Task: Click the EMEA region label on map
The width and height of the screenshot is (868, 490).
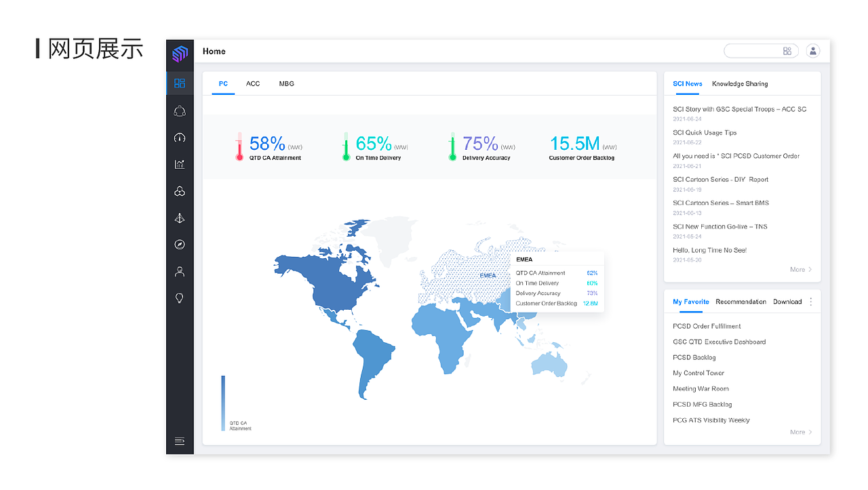Action: 488,276
